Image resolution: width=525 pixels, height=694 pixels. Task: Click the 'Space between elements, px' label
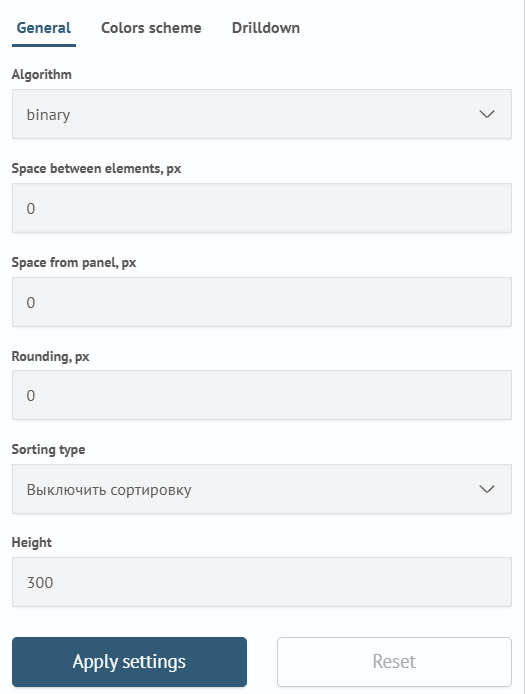pyautogui.click(x=97, y=169)
